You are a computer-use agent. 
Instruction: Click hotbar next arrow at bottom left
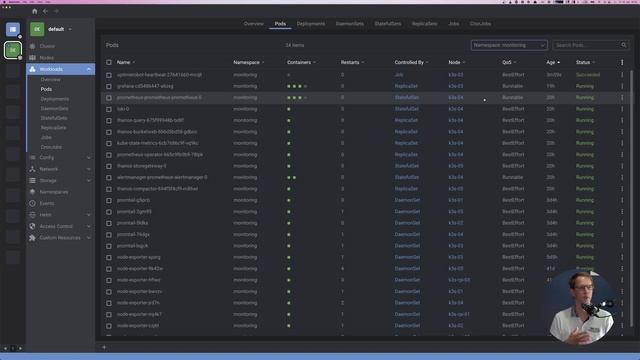tap(20, 349)
